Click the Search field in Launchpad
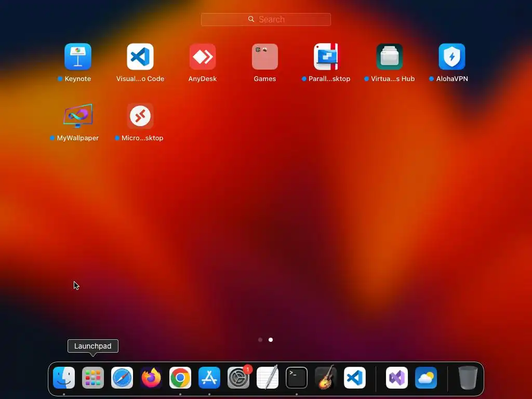The image size is (532, 399). coord(266,19)
